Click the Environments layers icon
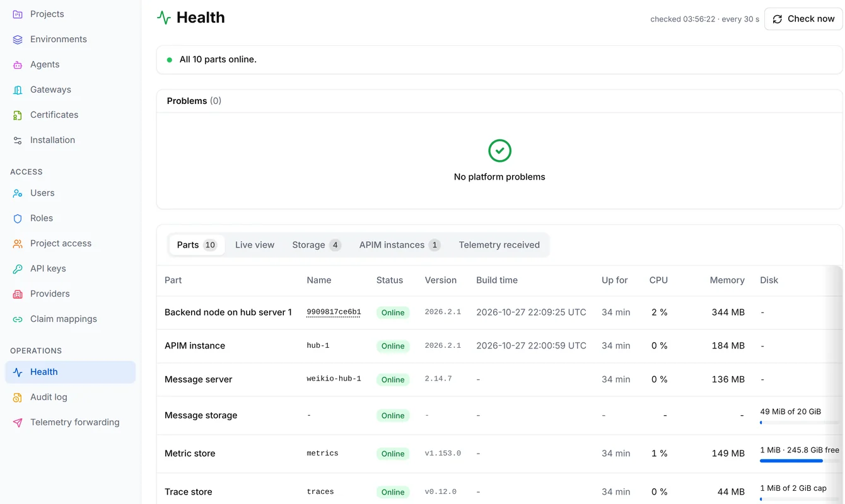The width and height of the screenshot is (845, 504). pos(18,39)
